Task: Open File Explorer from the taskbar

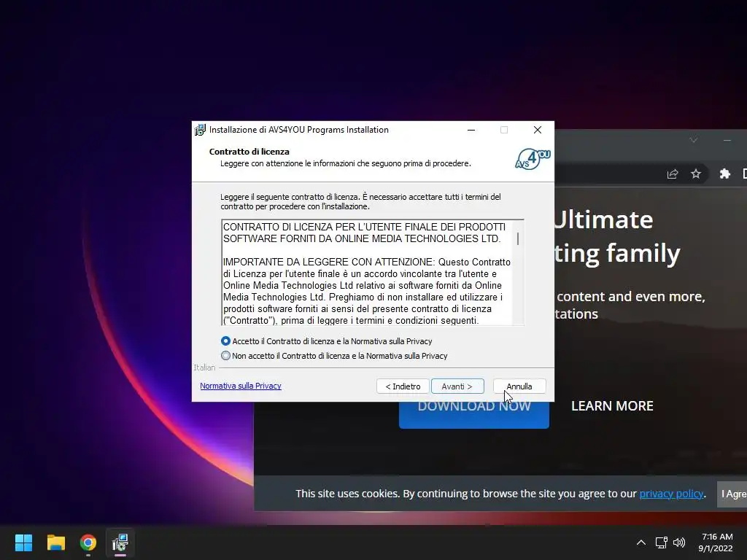Action: (x=55, y=542)
